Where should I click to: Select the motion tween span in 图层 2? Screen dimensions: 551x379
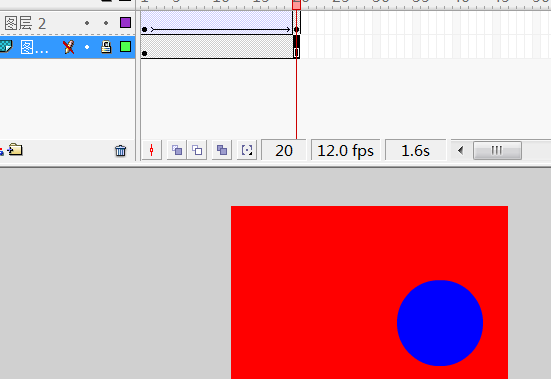click(220, 23)
